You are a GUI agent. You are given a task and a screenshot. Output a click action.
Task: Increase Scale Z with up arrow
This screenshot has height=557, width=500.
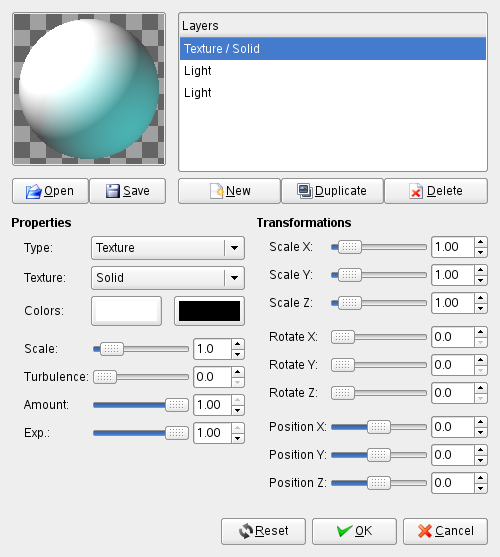pyautogui.click(x=480, y=298)
